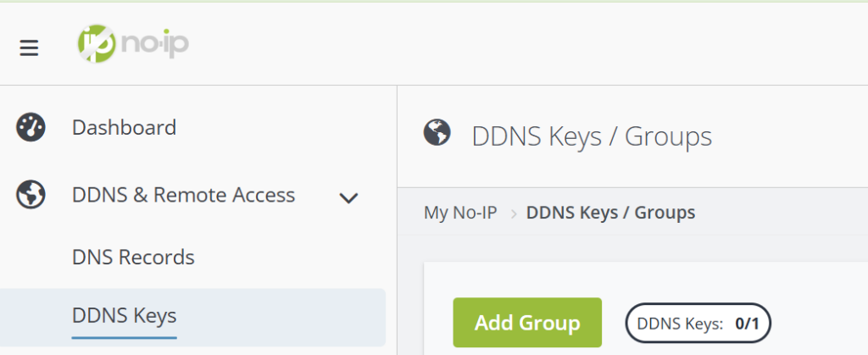
Task: Open the hamburger navigation menu
Action: coord(29,48)
